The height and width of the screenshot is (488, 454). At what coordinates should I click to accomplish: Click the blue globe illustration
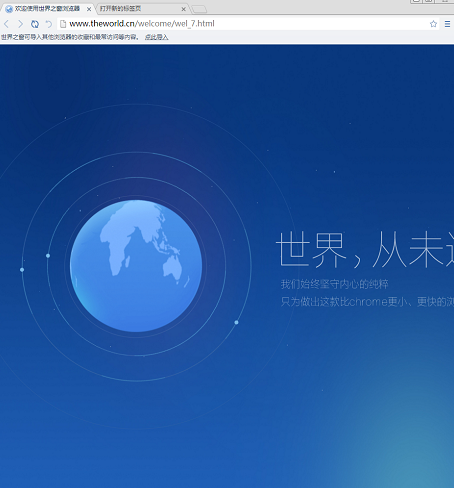(x=136, y=266)
